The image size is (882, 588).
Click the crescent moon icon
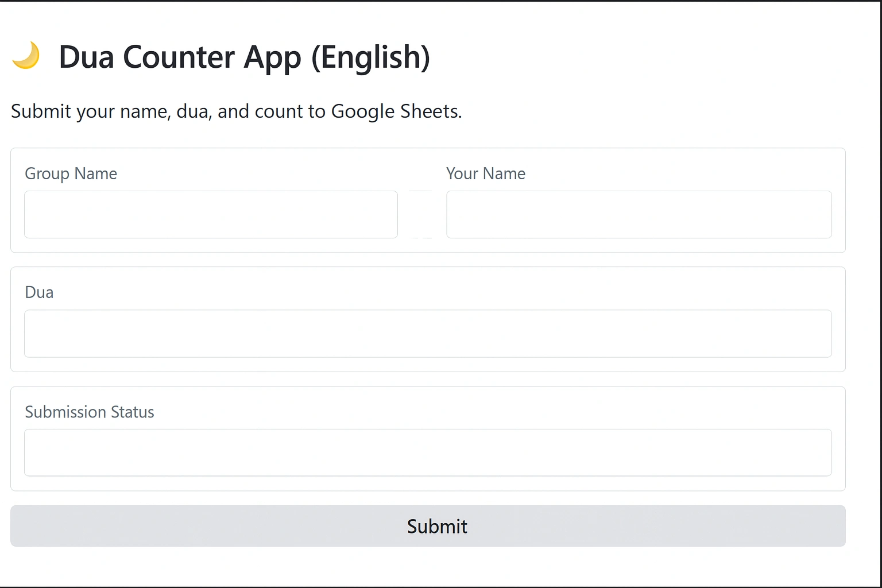tap(26, 56)
